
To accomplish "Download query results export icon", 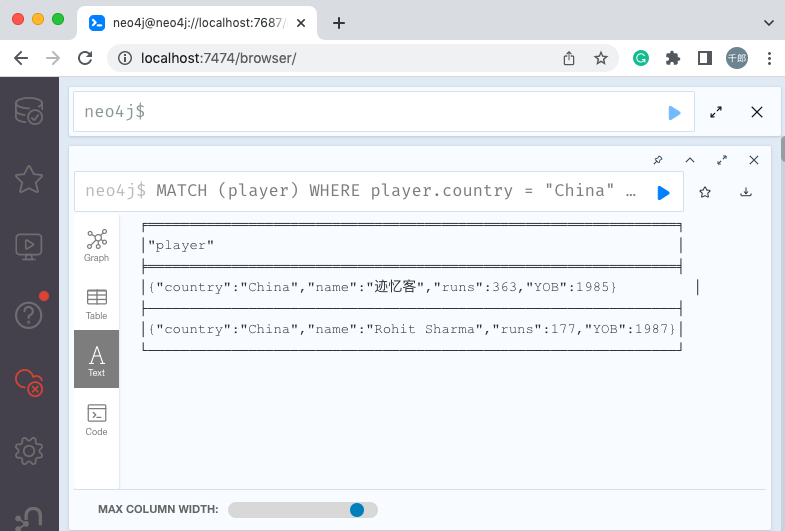I will click(x=746, y=192).
